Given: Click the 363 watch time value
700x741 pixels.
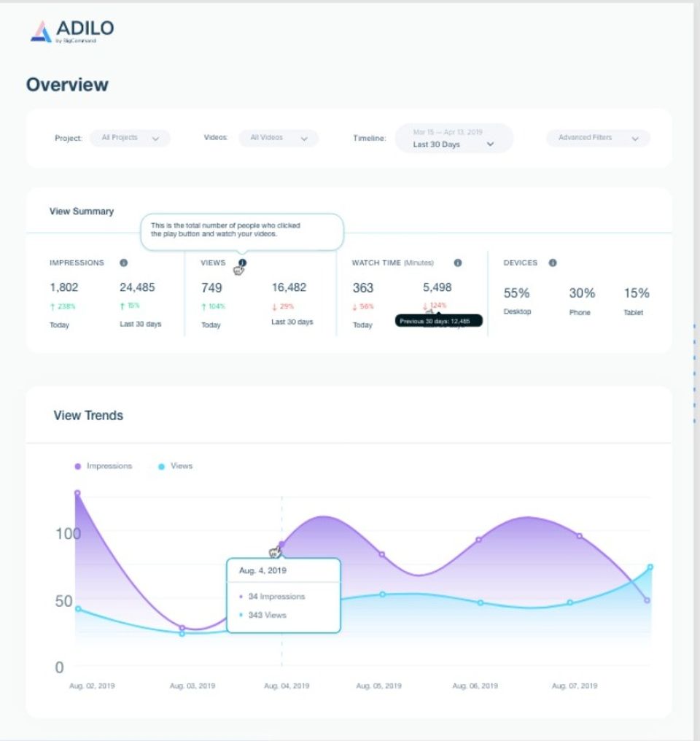Looking at the screenshot, I should click(x=363, y=288).
